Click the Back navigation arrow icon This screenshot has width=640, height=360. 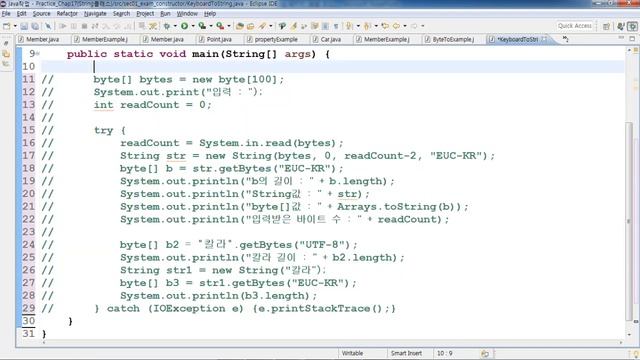396,26
